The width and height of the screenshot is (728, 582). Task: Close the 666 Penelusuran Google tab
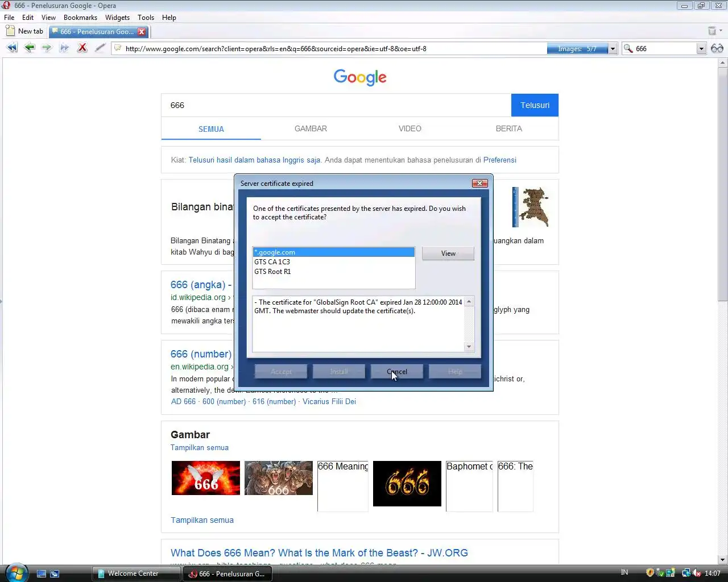point(142,32)
